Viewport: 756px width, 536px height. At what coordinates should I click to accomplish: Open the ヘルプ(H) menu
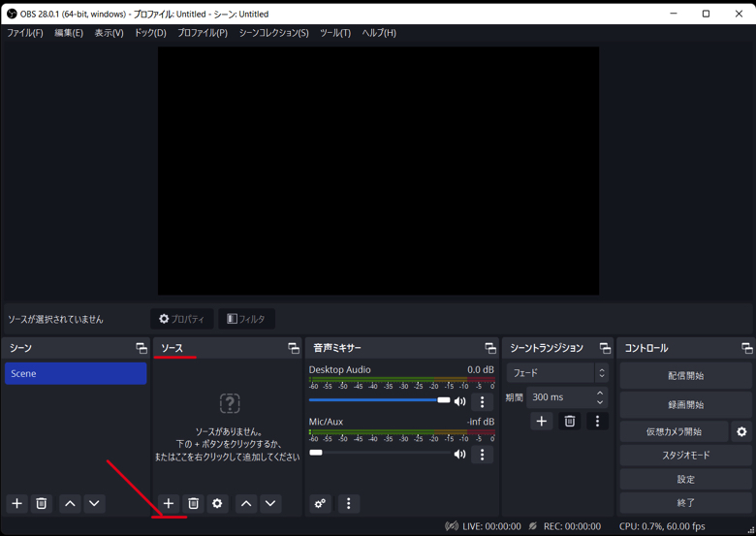click(379, 33)
